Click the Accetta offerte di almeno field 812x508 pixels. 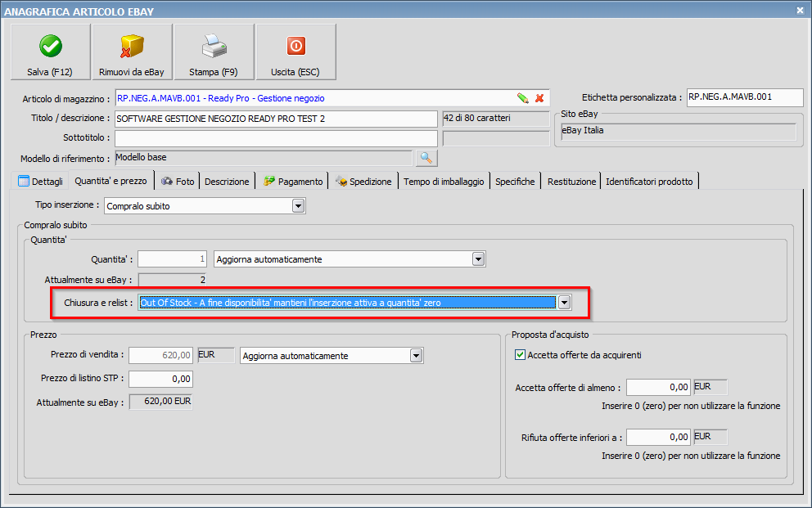coord(658,387)
